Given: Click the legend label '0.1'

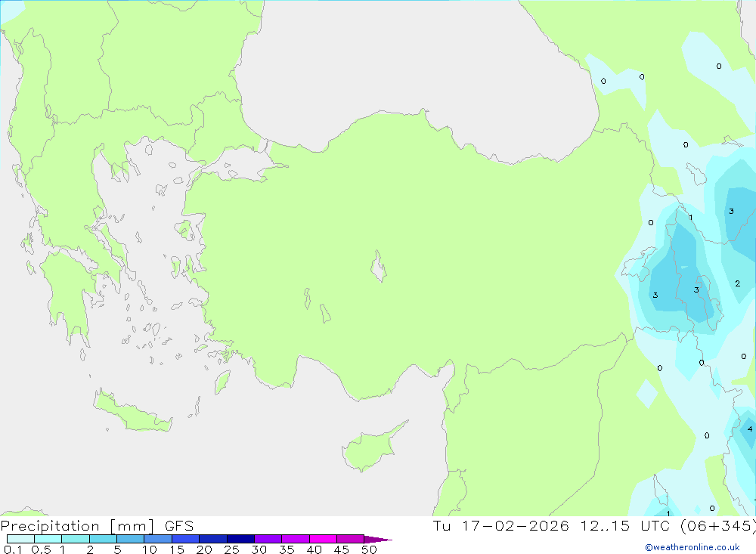Looking at the screenshot, I should 13,549.
